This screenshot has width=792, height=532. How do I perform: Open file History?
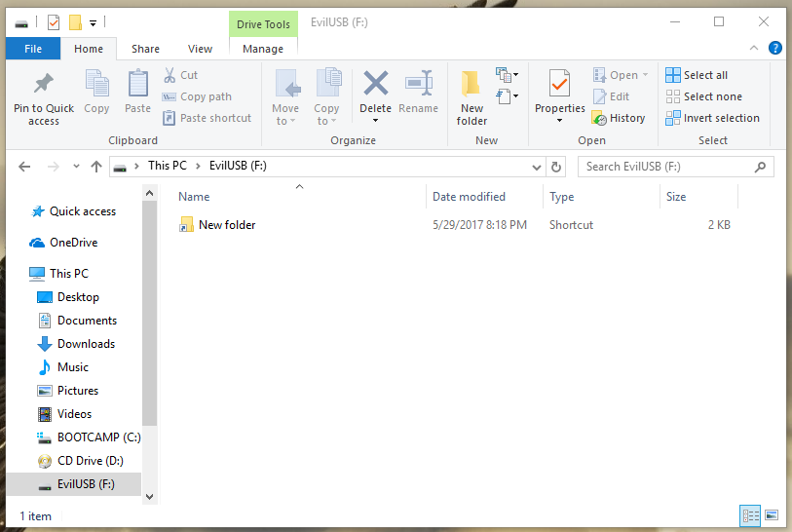[619, 118]
